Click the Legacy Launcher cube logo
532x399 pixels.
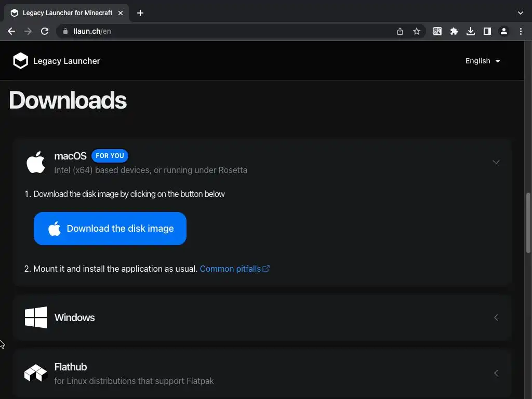point(20,61)
